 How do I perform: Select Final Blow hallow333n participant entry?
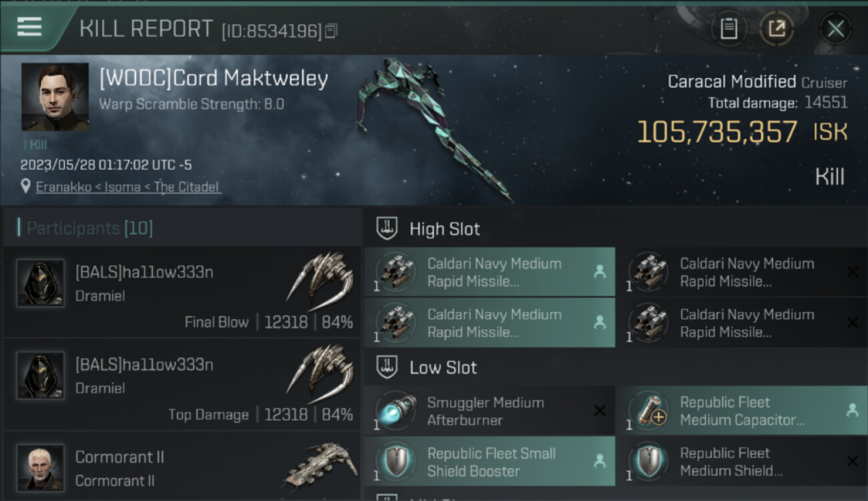pos(180,294)
